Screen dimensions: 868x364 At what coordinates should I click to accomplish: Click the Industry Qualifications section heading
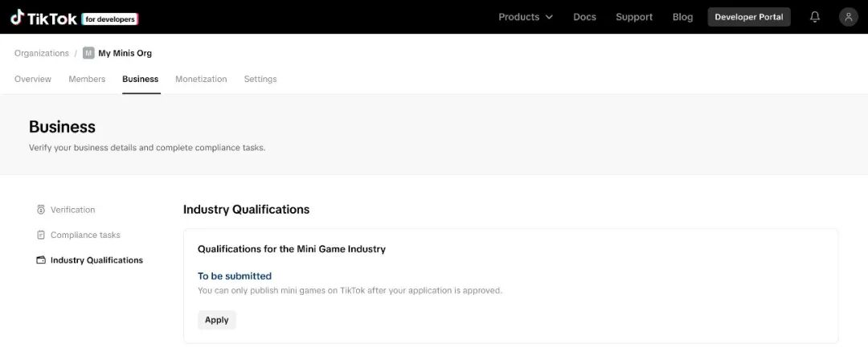[247, 210]
